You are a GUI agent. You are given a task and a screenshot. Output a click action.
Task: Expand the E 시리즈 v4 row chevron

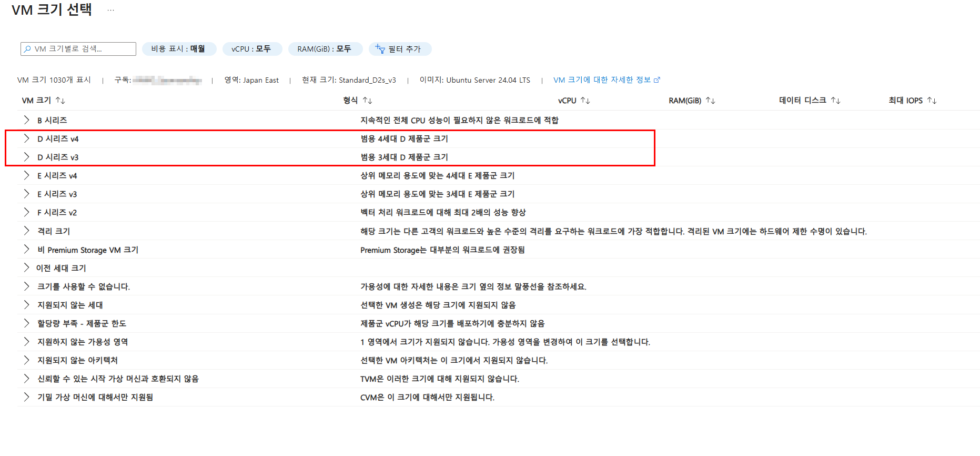tap(26, 175)
